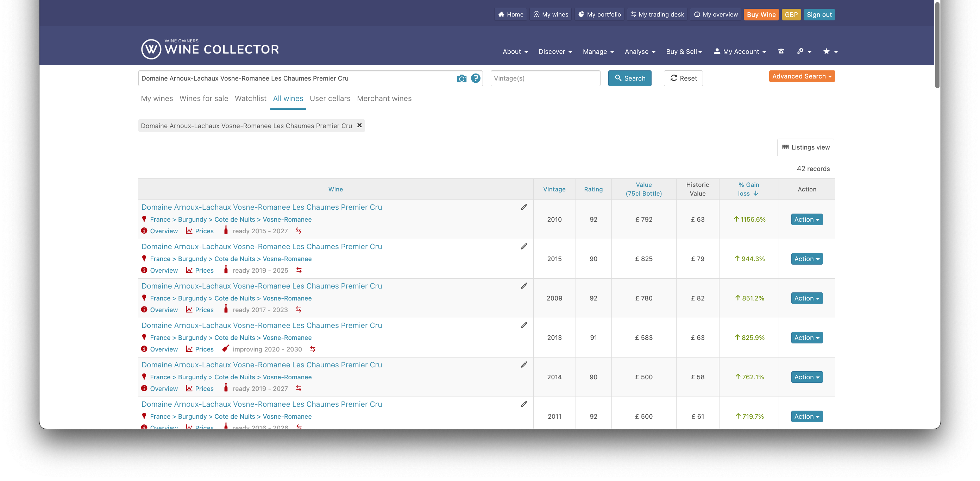
Task: Remove the Domaine Arnoux-Lachaux filter tag
Action: pyautogui.click(x=359, y=126)
